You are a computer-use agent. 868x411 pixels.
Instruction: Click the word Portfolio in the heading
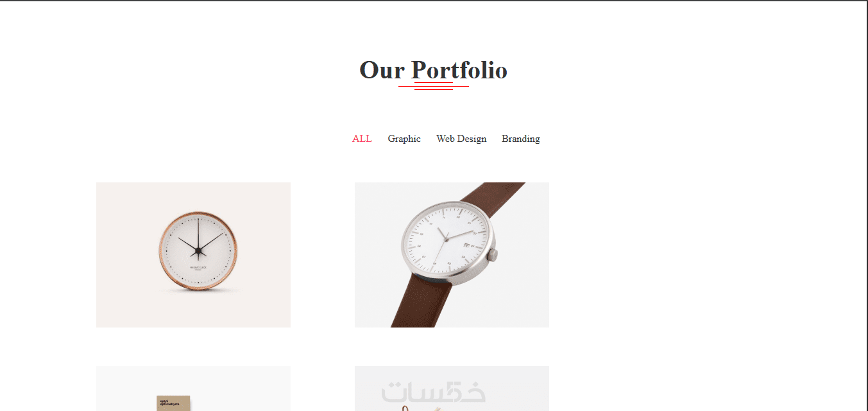[x=459, y=70]
